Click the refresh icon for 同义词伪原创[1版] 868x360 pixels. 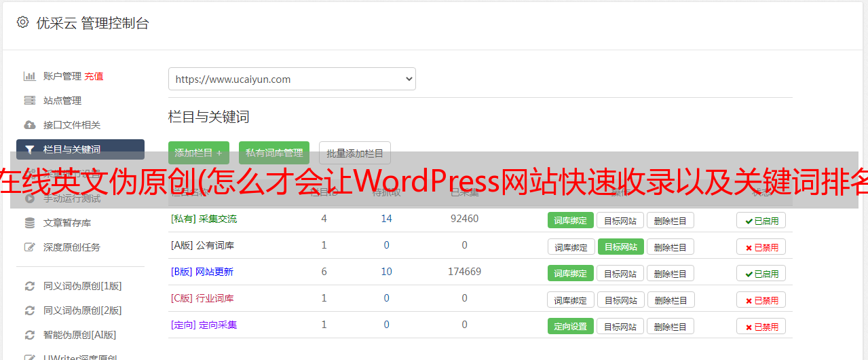click(x=30, y=286)
